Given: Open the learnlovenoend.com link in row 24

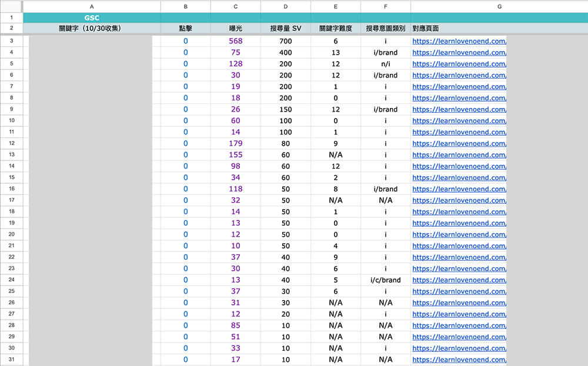Looking at the screenshot, I should (x=459, y=280).
